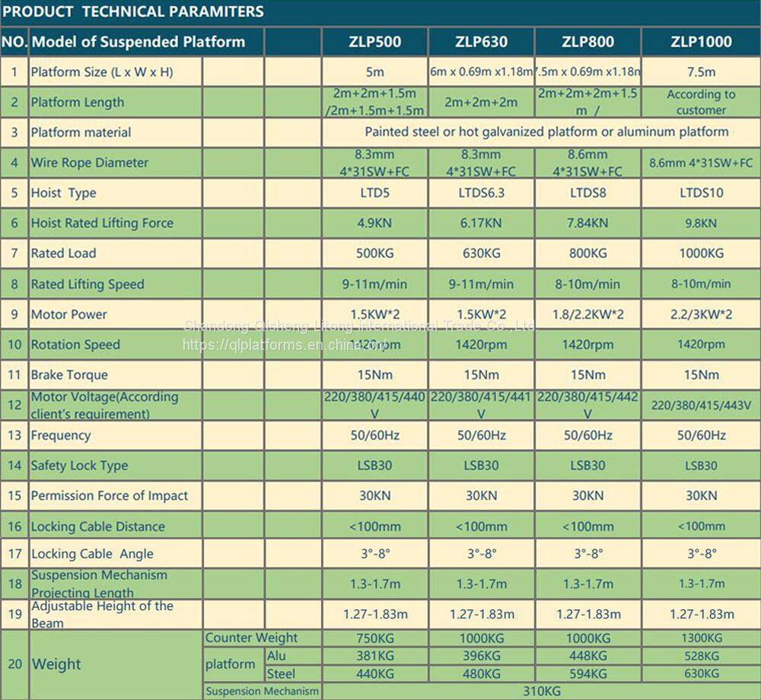Select the Platform material row label

[81, 132]
